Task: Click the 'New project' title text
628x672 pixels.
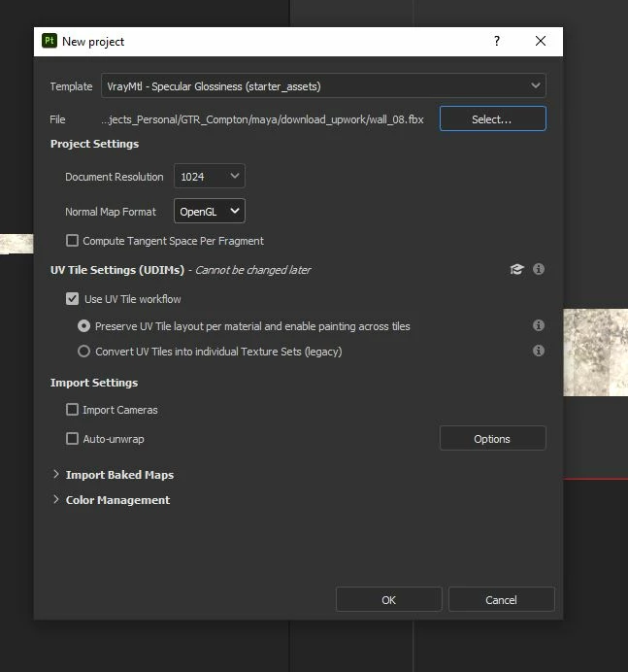Action: coord(93,42)
